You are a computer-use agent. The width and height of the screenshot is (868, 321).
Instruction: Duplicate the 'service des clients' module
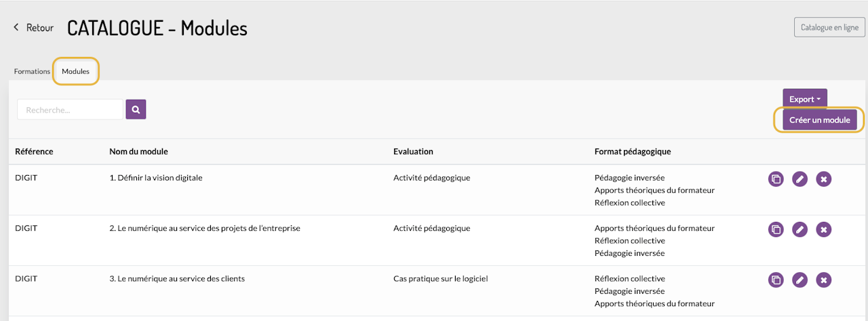point(776,280)
